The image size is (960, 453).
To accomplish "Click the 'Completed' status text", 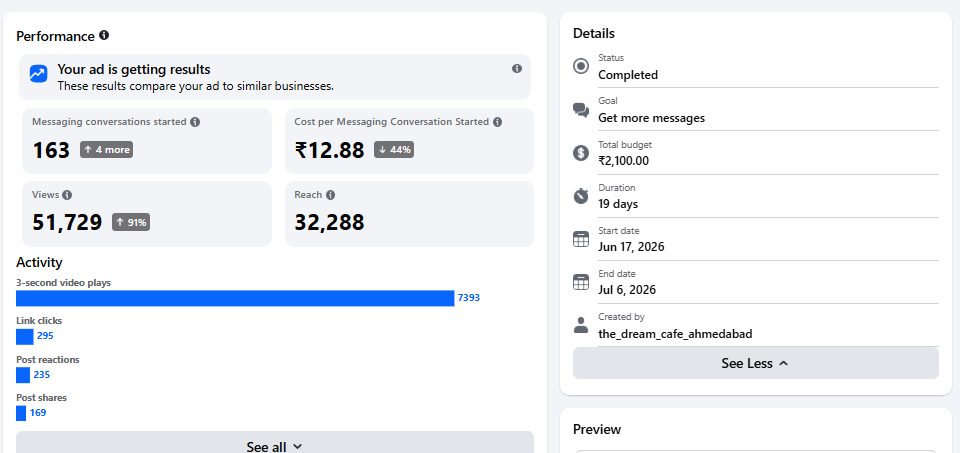I will pyautogui.click(x=628, y=75).
